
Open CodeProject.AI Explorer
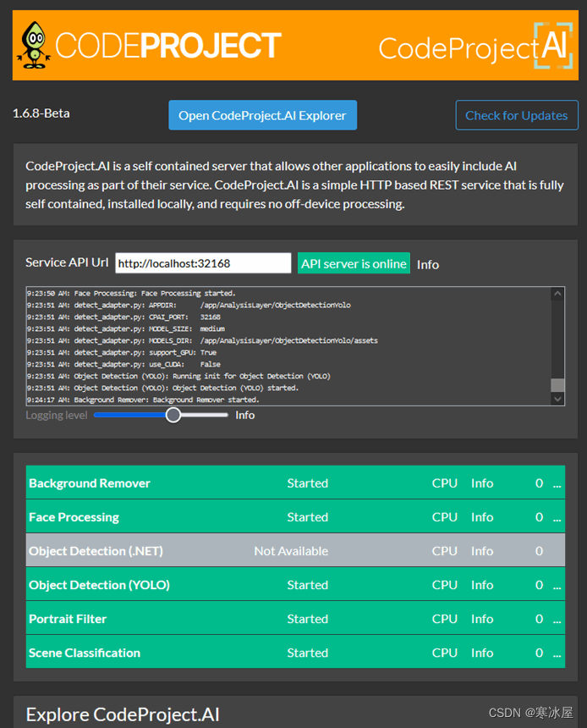coord(262,115)
